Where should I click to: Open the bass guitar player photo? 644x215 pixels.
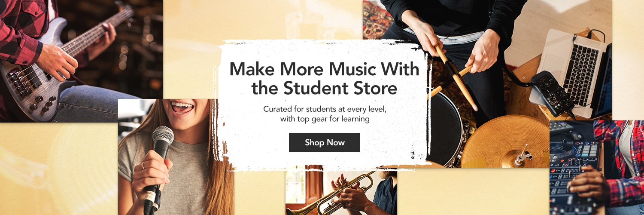[81, 61]
